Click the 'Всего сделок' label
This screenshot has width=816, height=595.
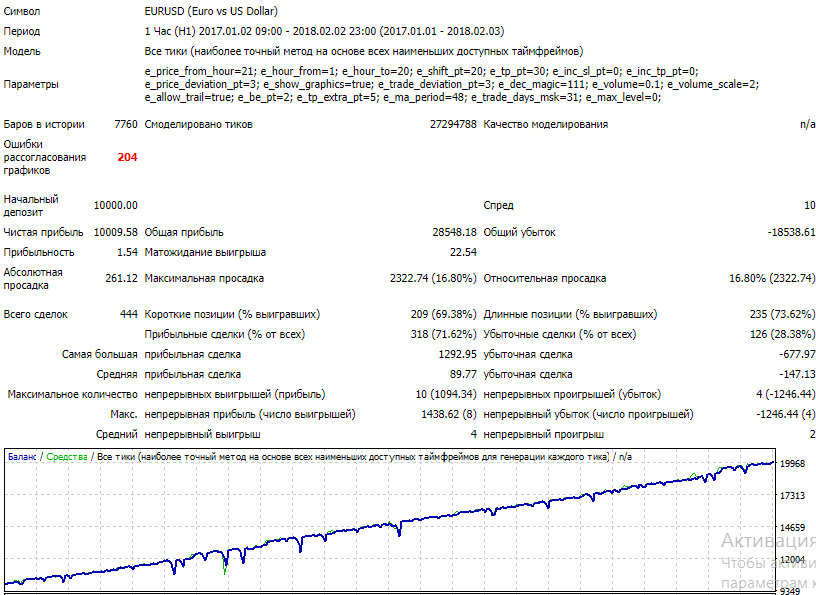pos(35,314)
